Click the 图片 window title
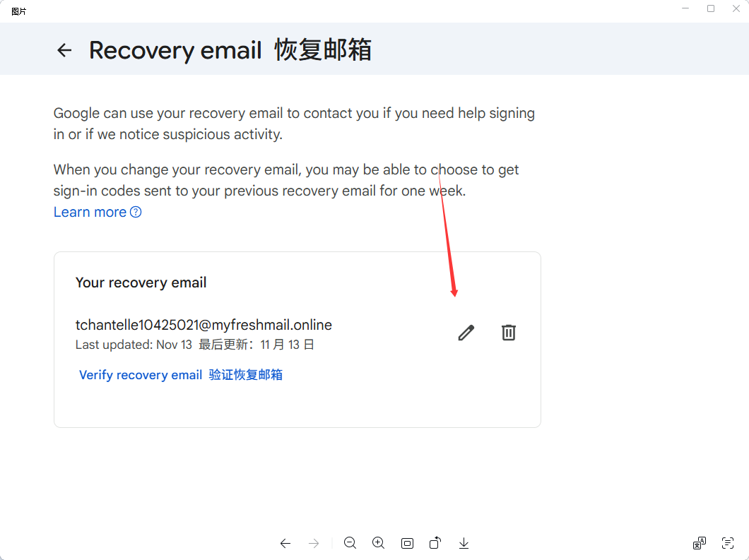Screen dimensions: 749x560 coord(18,11)
